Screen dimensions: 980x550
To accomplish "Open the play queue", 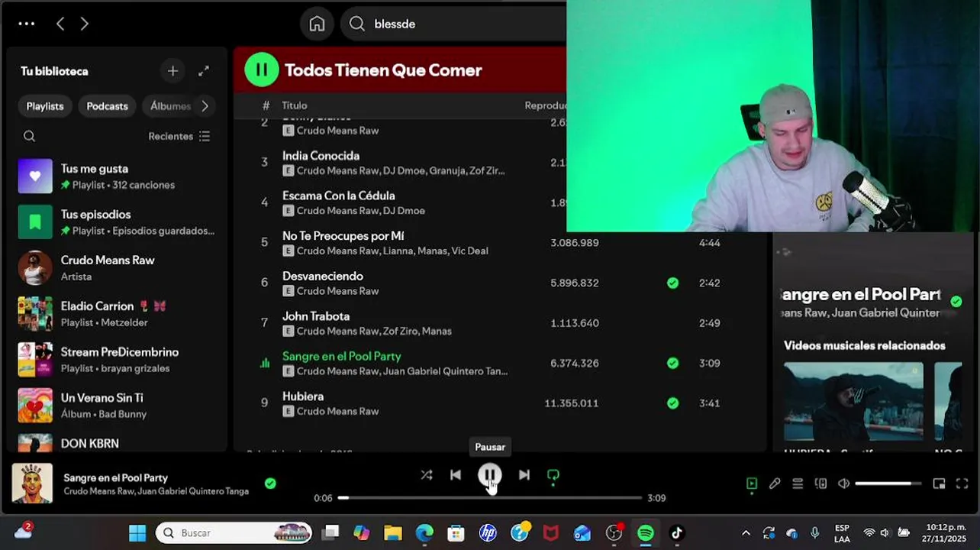I will tap(798, 484).
